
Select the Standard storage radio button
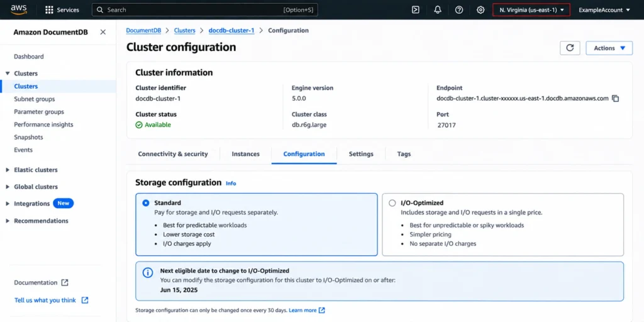(145, 203)
